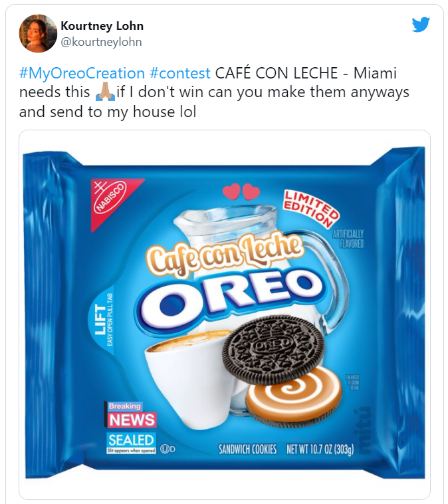448x504 pixels.
Task: Click the SEALED label on package
Action: pyautogui.click(x=131, y=441)
